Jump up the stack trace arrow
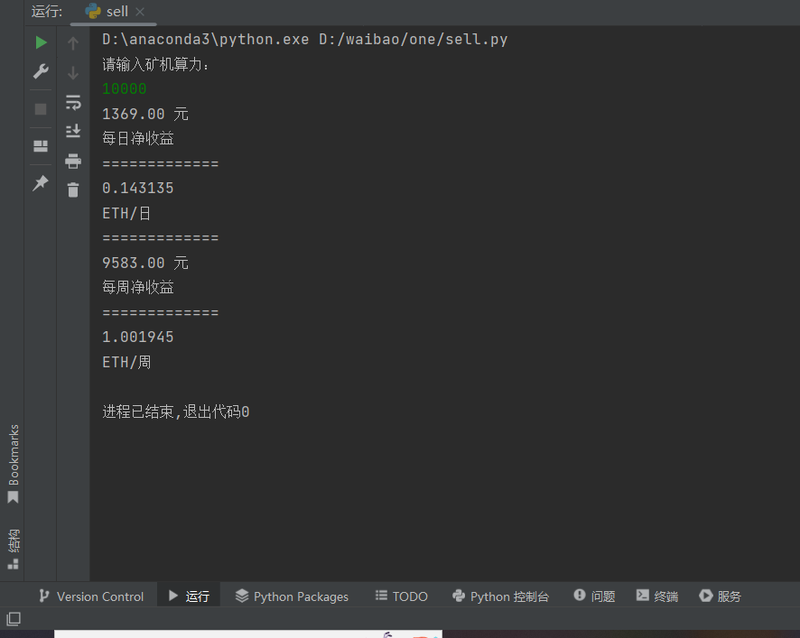The height and width of the screenshot is (638, 800). [73, 43]
